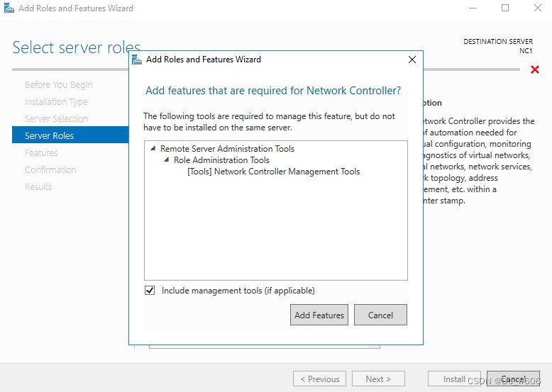Click Add Features button in dialog
552x392 pixels.
pyautogui.click(x=319, y=315)
